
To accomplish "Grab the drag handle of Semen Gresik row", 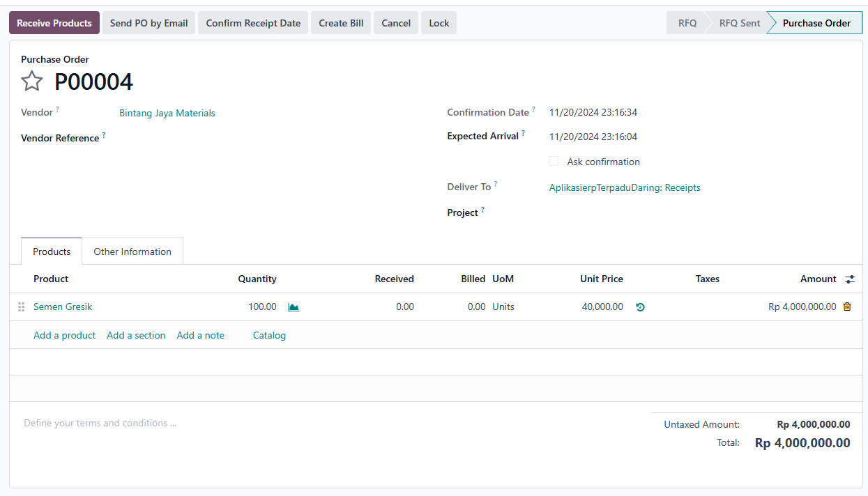I will click(x=21, y=307).
